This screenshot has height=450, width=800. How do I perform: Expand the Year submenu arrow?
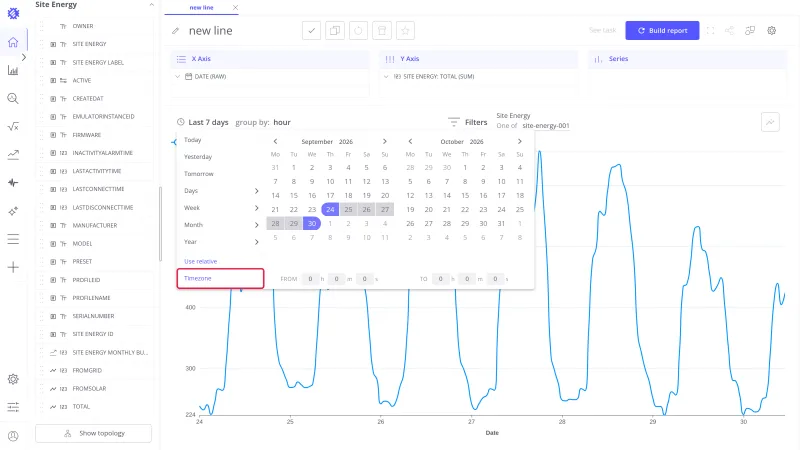257,242
